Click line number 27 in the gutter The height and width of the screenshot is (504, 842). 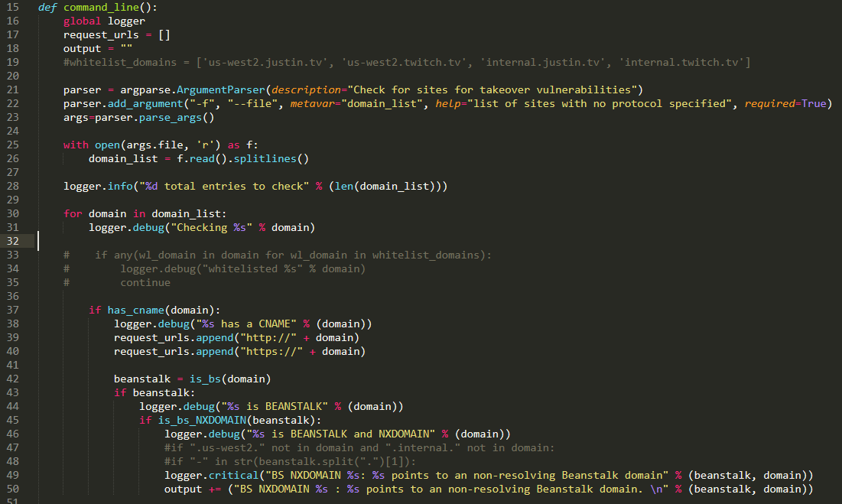coord(13,172)
